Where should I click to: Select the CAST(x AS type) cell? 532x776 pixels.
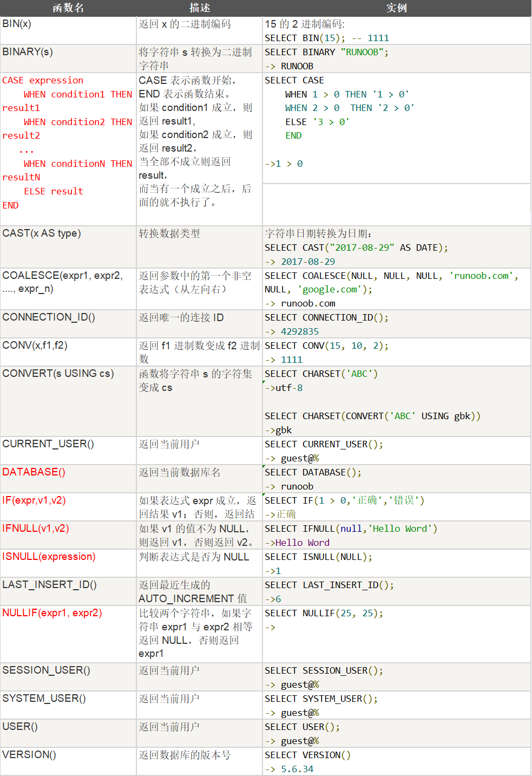(x=42, y=233)
